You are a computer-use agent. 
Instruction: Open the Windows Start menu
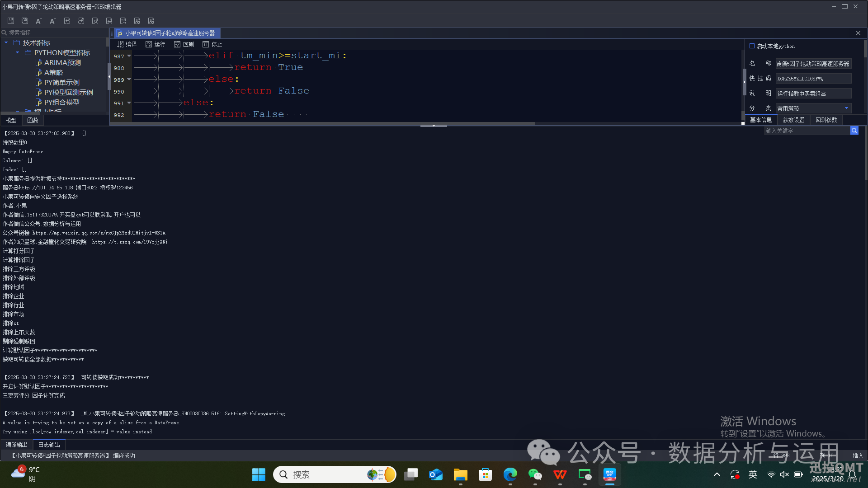[259, 474]
